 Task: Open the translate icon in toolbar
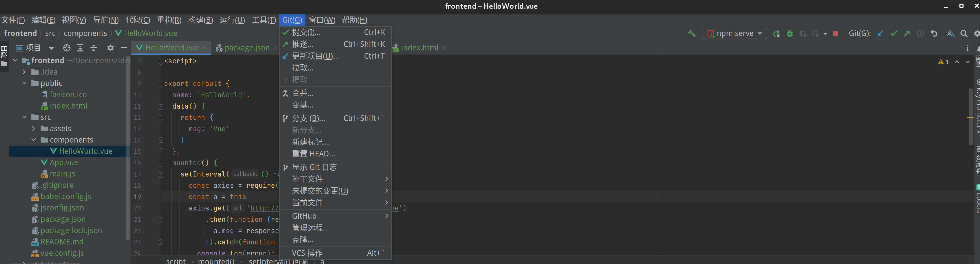pyautogui.click(x=950, y=33)
